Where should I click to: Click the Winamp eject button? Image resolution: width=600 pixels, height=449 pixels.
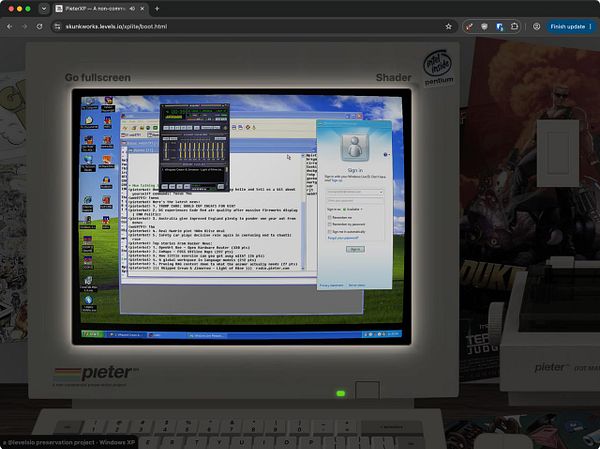point(197,128)
